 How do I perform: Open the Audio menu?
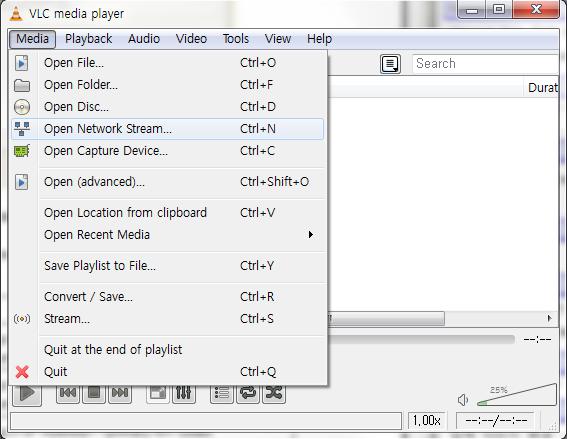(x=144, y=39)
